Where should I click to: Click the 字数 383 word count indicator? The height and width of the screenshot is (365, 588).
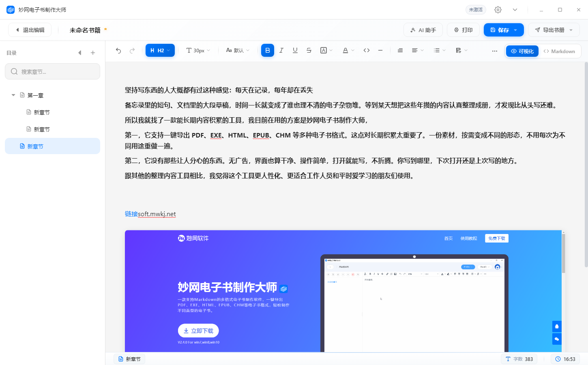519,359
